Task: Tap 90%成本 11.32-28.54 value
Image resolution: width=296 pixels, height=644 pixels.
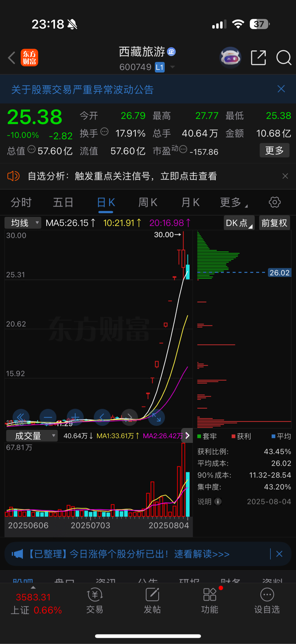Action: click(270, 475)
